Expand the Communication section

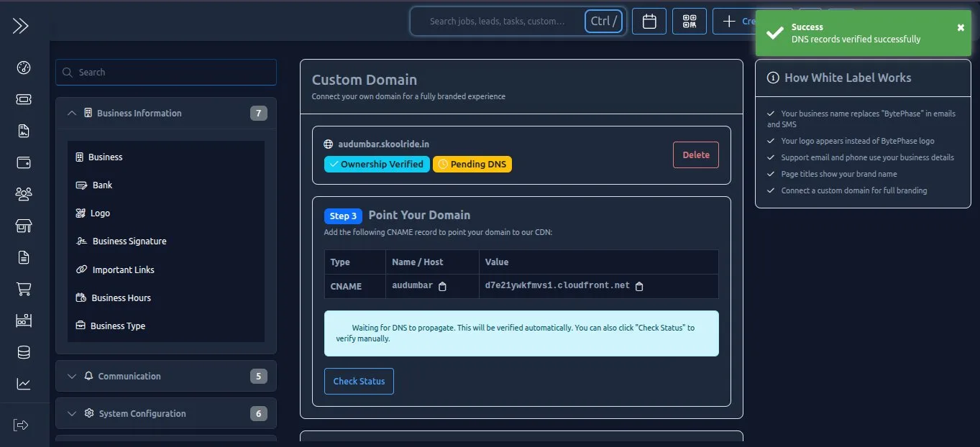tap(166, 376)
